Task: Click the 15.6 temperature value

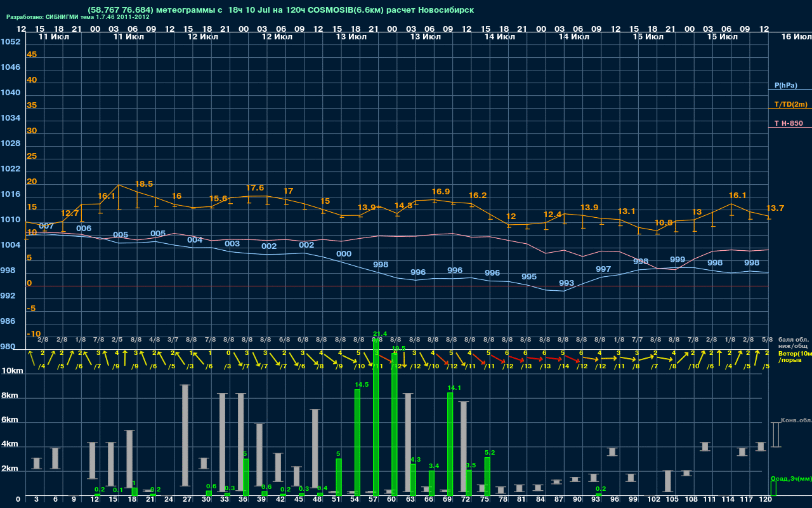Action: [x=218, y=199]
